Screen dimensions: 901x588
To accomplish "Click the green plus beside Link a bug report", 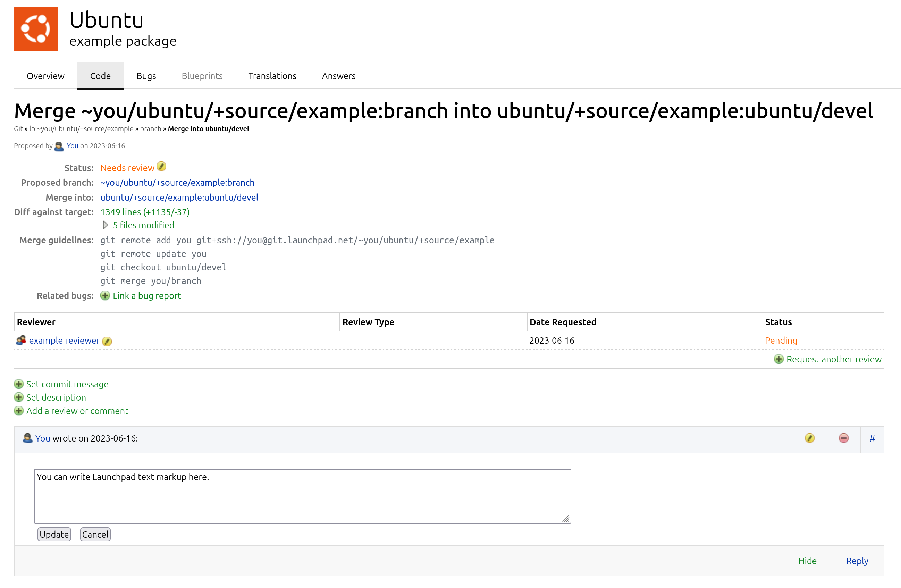I will tap(105, 296).
